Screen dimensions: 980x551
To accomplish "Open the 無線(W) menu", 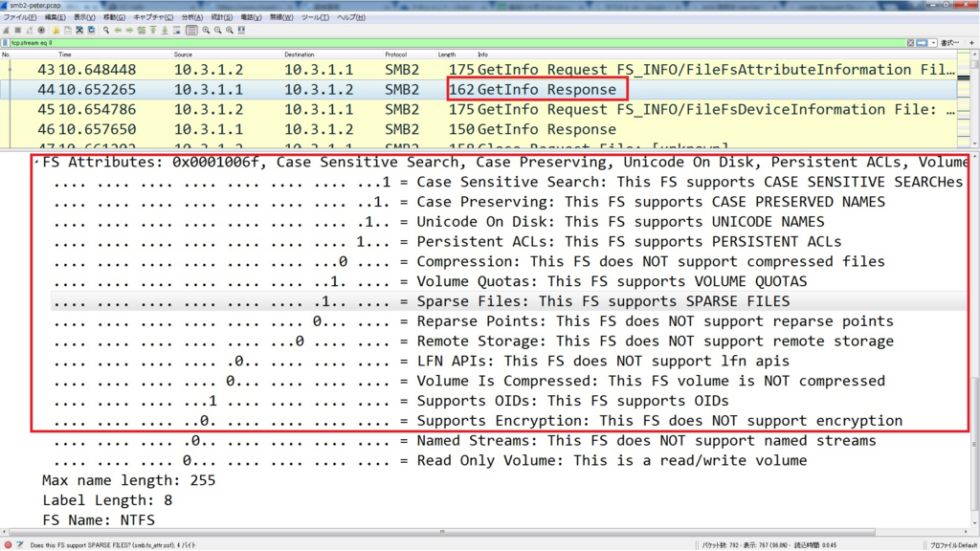I will pyautogui.click(x=281, y=17).
